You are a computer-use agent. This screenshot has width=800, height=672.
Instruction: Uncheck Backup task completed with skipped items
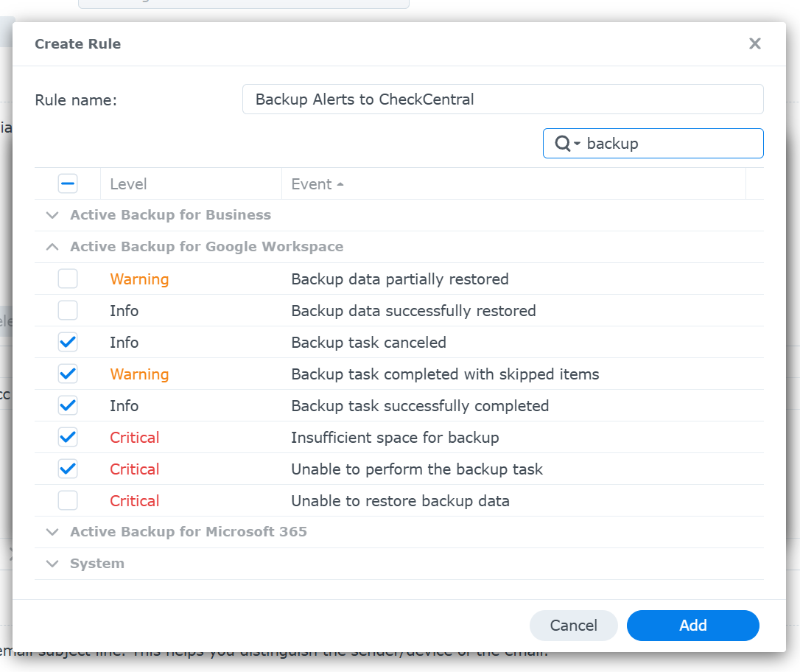(68, 374)
